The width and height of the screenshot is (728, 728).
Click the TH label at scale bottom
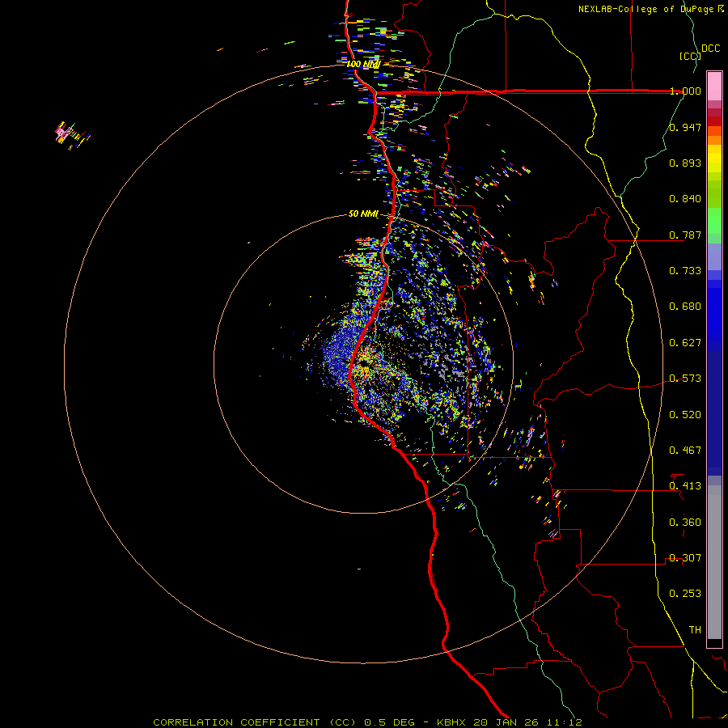point(694,629)
